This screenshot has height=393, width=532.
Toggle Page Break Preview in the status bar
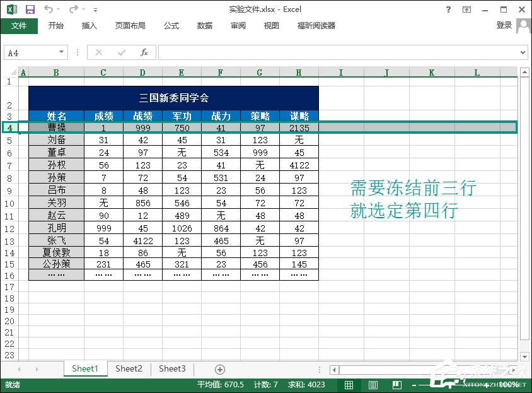397,385
